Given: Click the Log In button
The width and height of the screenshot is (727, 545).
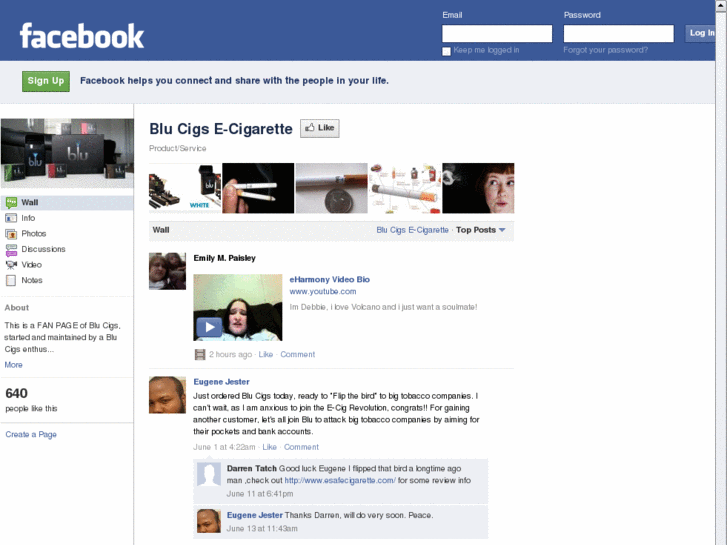Looking at the screenshot, I should point(700,33).
